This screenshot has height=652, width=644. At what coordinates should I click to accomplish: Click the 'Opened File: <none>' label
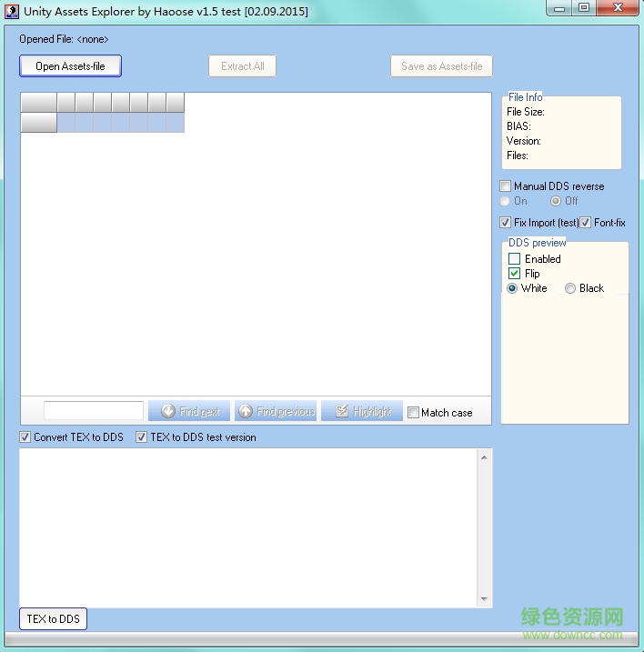coord(64,39)
